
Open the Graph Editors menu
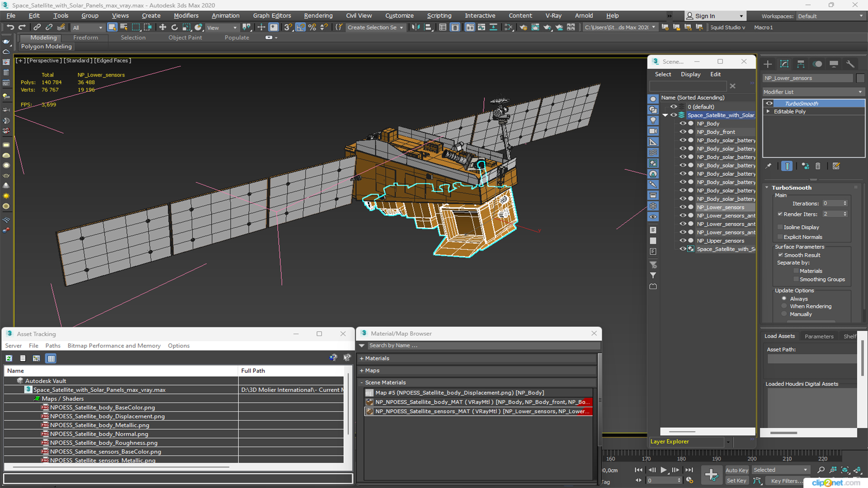[272, 16]
